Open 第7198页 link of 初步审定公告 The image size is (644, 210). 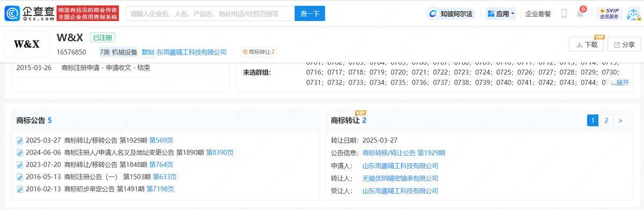coord(160,189)
